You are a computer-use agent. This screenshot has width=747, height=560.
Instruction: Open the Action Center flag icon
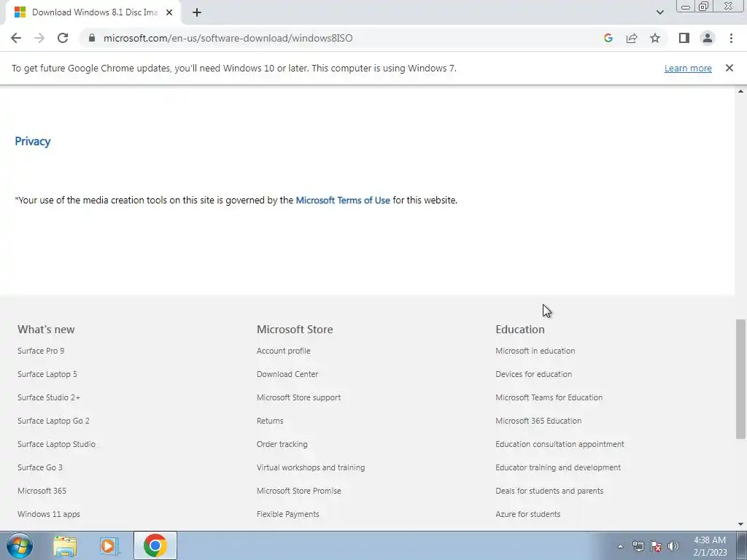[656, 546]
